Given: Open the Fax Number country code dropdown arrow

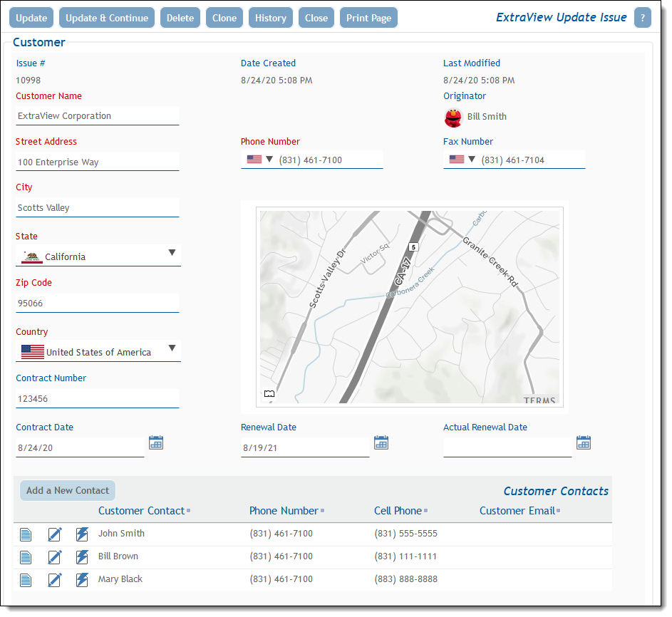Looking at the screenshot, I should coord(472,160).
